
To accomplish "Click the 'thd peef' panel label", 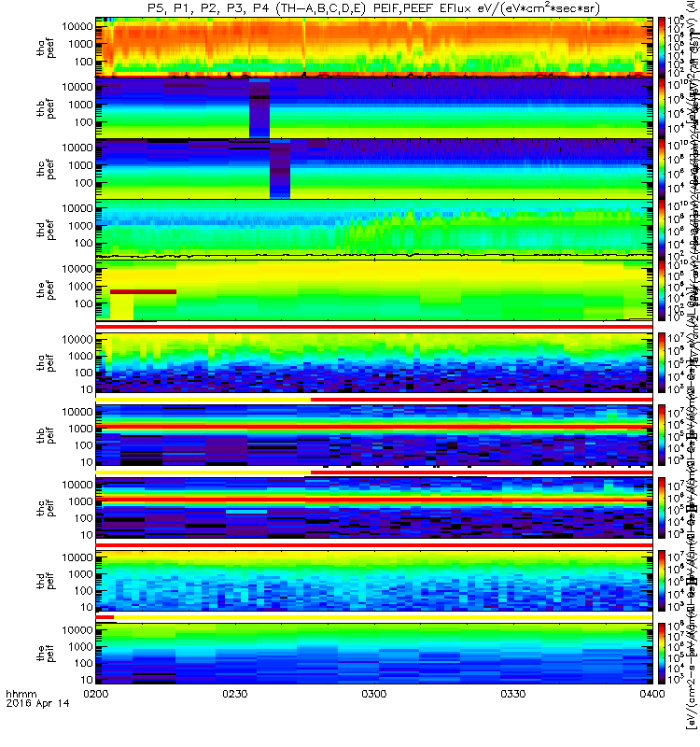I will click(46, 230).
